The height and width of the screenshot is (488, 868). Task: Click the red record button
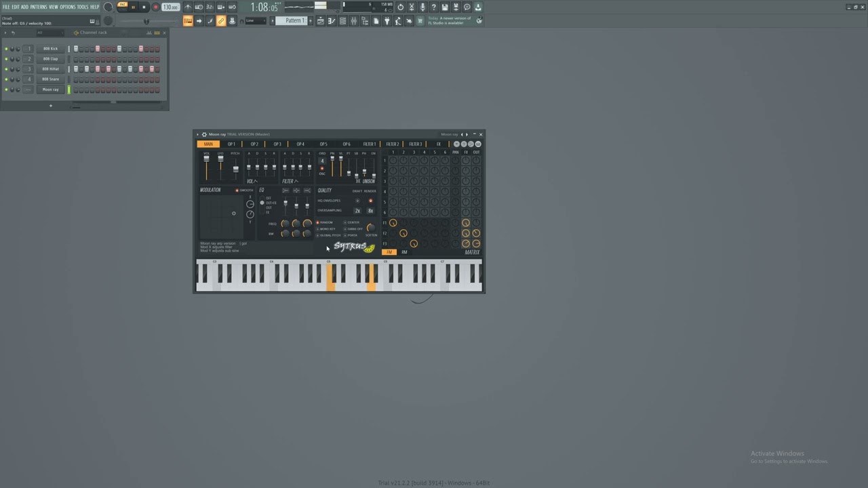point(155,7)
